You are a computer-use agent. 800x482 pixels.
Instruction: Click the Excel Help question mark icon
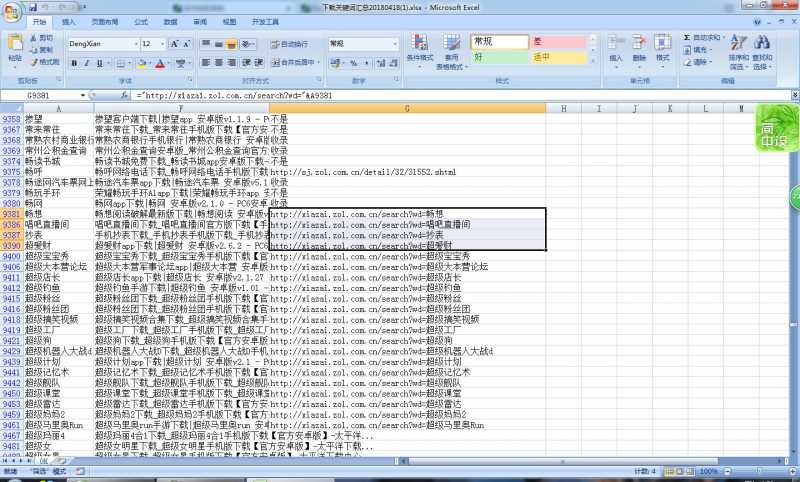click(x=757, y=22)
